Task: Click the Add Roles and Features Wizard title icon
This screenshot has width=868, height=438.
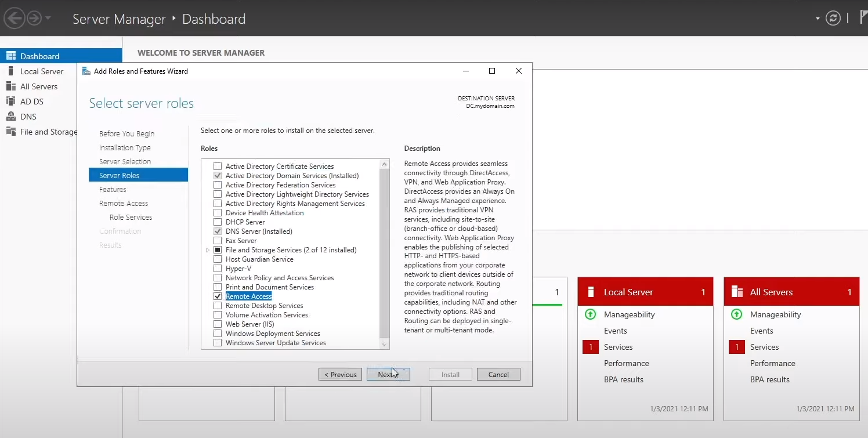Action: click(86, 71)
